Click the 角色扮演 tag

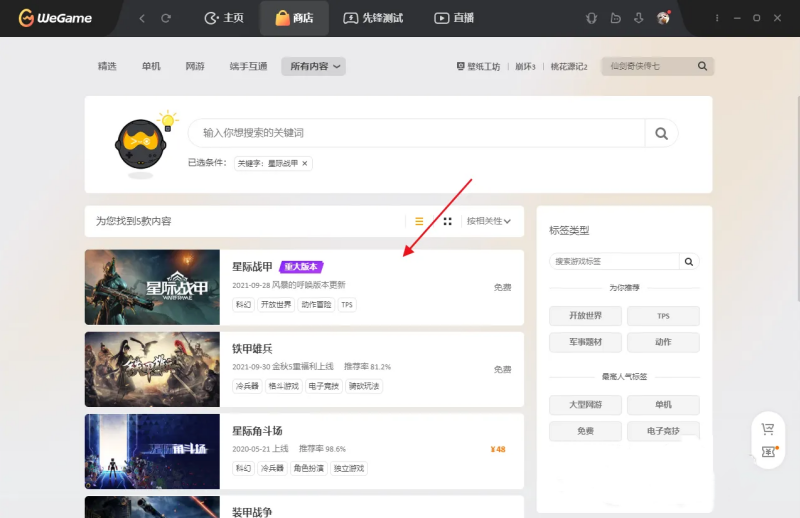pos(309,468)
